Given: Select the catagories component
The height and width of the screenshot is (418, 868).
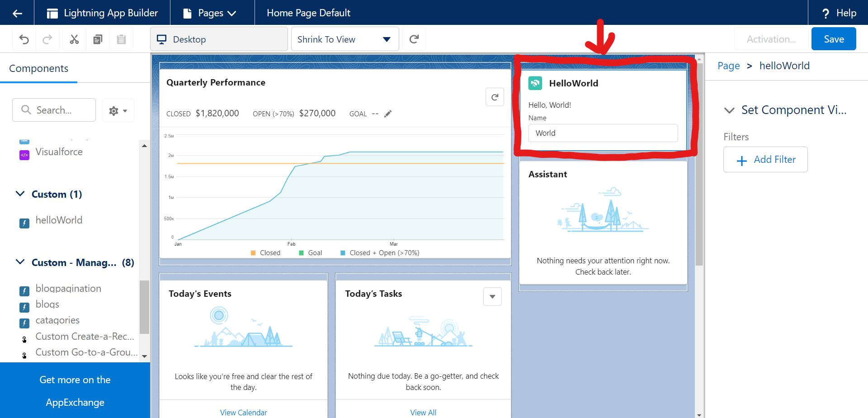Looking at the screenshot, I should tap(57, 320).
